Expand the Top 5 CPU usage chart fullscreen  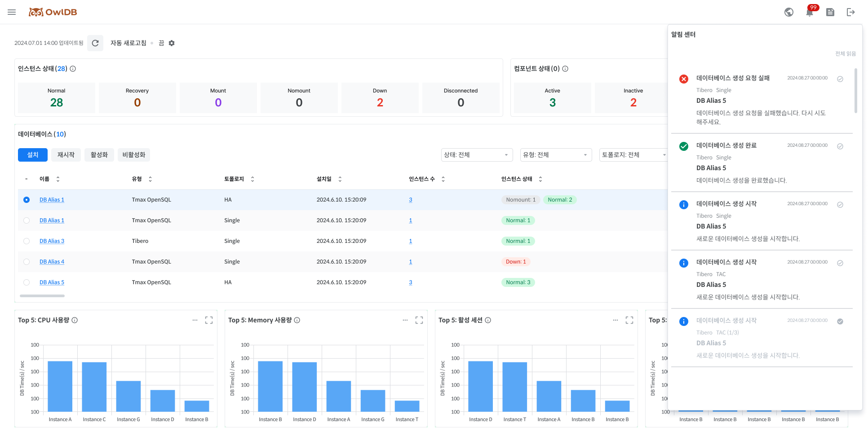pos(209,320)
